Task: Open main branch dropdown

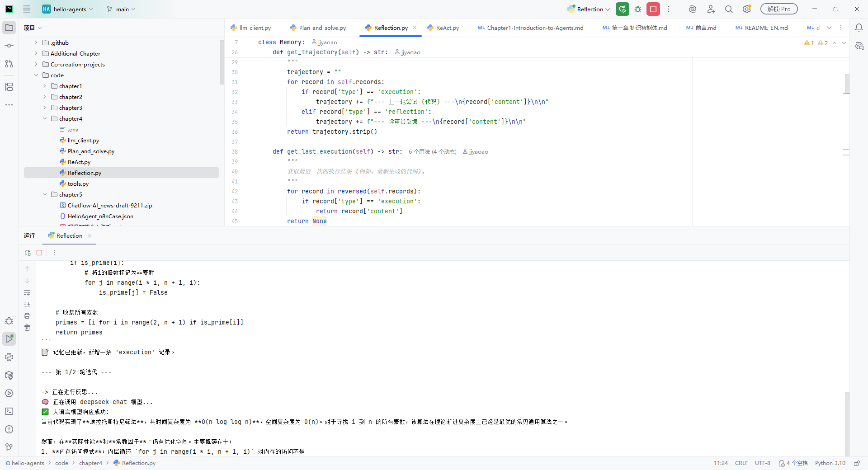Action: [x=121, y=9]
